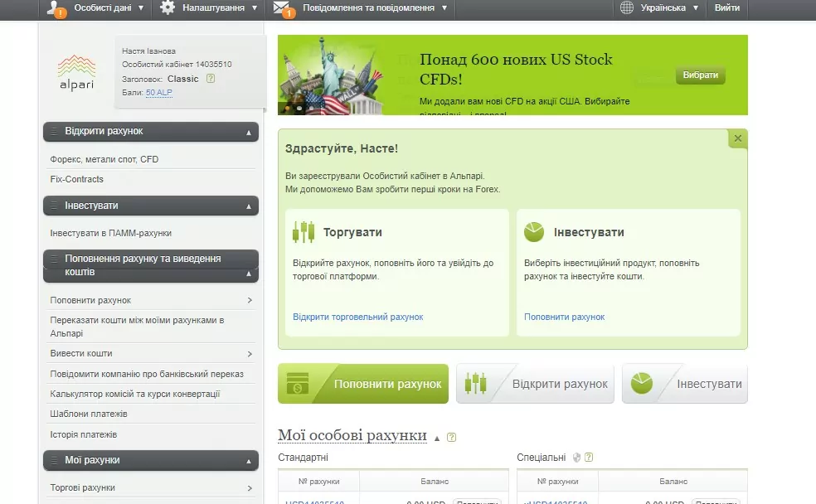Select second banner carousel dot
The image size is (816, 504).
click(x=299, y=109)
